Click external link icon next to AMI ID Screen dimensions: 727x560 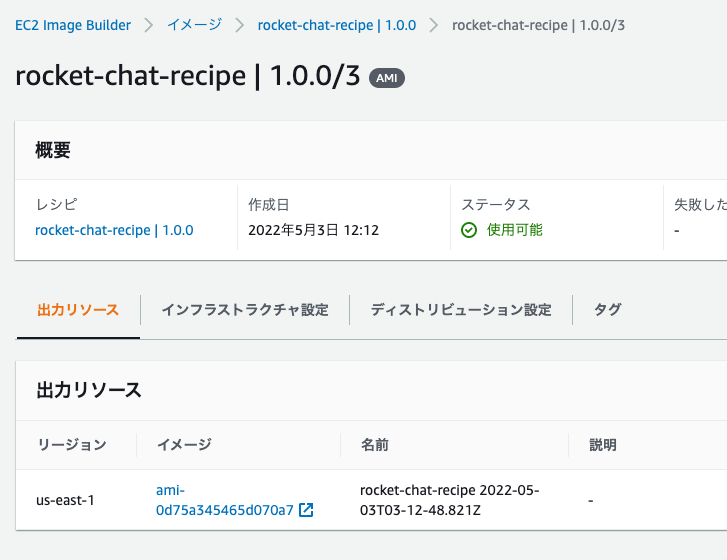tap(306, 510)
